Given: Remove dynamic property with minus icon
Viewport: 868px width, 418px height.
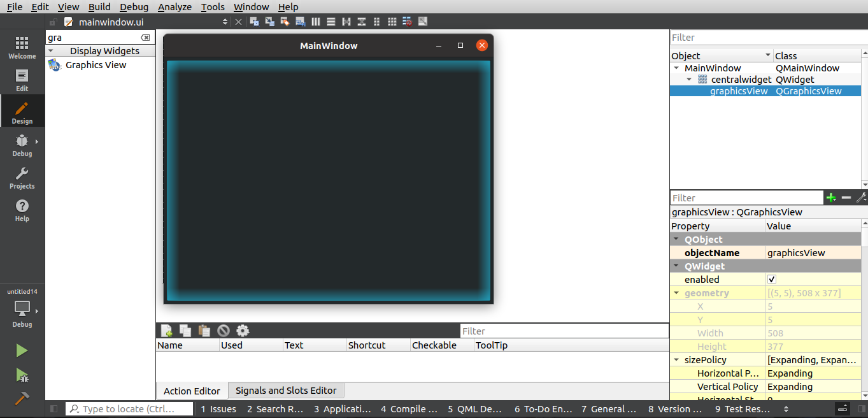Looking at the screenshot, I should 846,198.
